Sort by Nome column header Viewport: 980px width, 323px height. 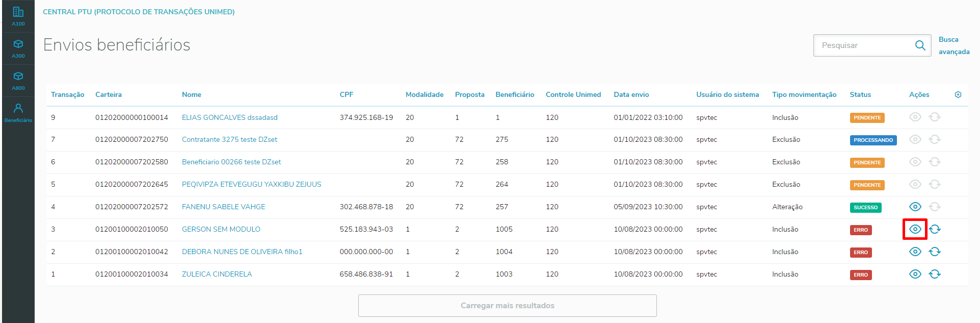[192, 94]
